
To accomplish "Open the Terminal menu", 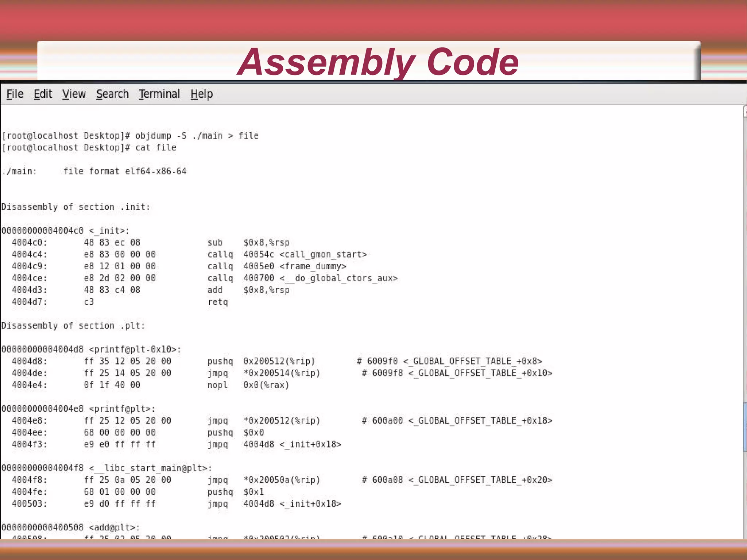I will 159,94.
